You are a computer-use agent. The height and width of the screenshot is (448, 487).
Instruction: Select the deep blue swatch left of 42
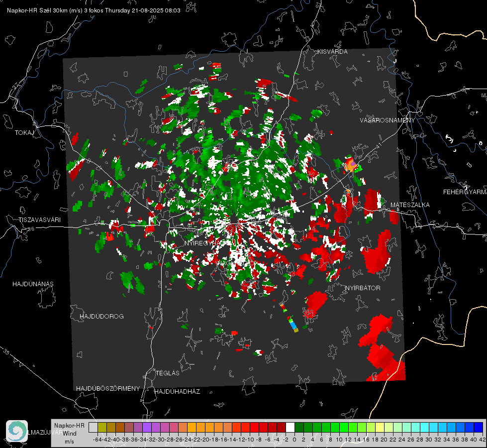point(479,427)
